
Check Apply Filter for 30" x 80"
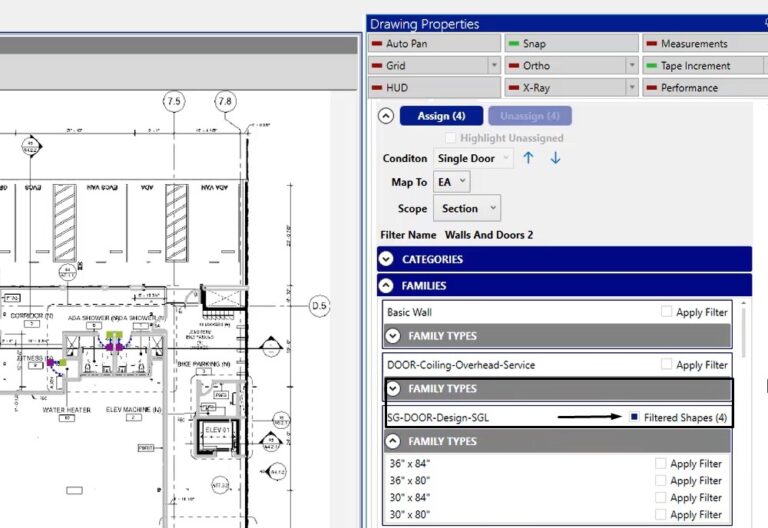pyautogui.click(x=660, y=514)
